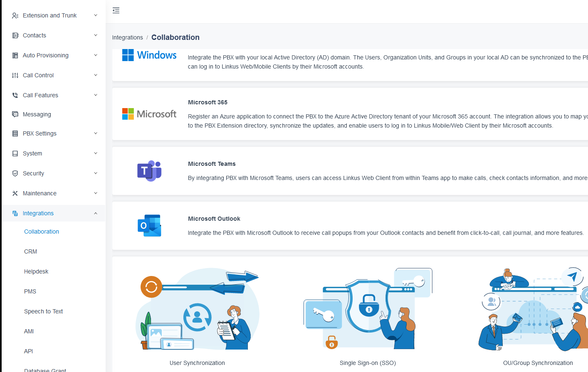This screenshot has width=588, height=372.
Task: Go to Integrations breadcrumb link
Action: (x=127, y=37)
